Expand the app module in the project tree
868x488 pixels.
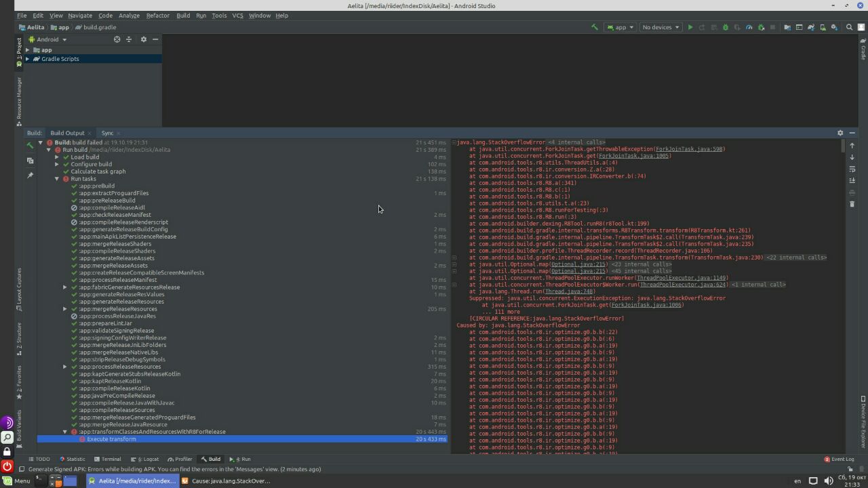click(x=28, y=50)
